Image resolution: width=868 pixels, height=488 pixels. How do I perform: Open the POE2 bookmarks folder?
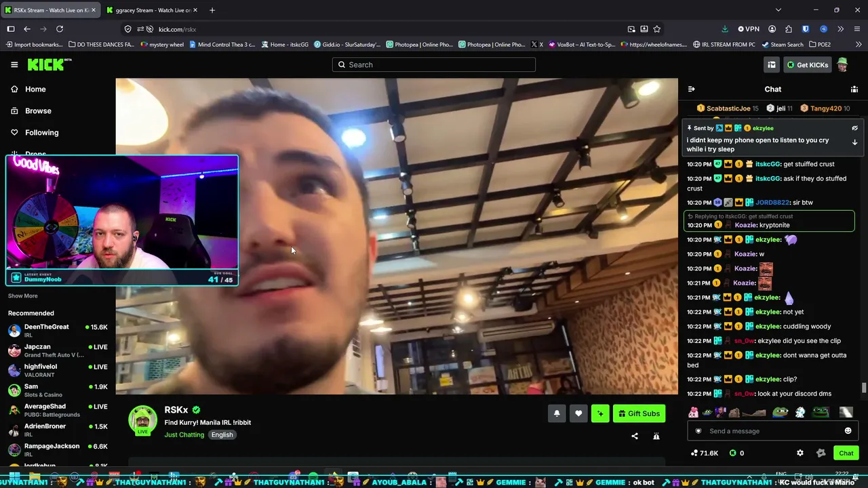click(x=818, y=45)
